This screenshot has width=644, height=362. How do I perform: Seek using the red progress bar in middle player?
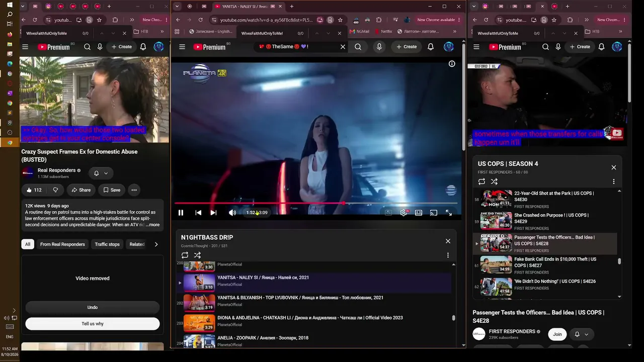point(316,203)
